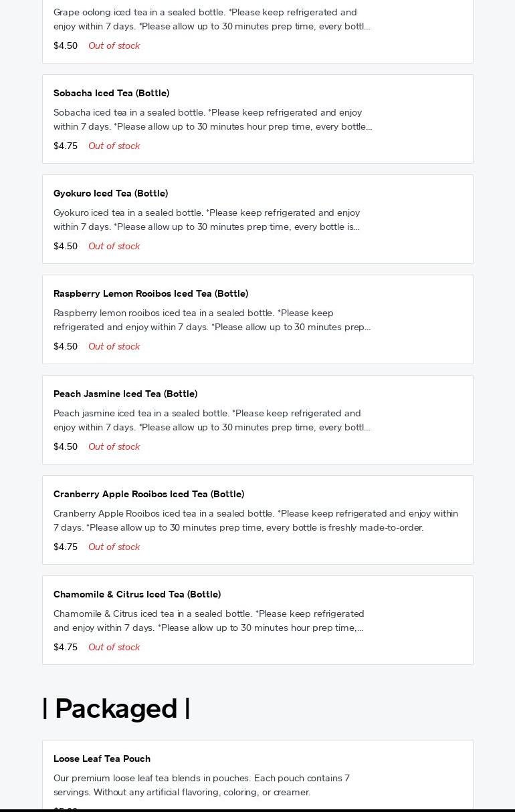The image size is (515, 812).
Task: Click the Grape oolong iced tea description
Action: click(x=211, y=19)
